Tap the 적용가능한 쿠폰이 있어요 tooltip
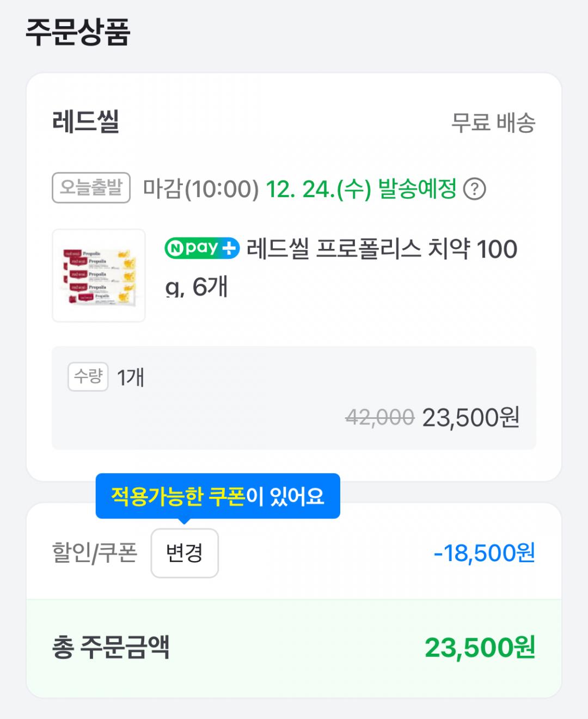This screenshot has height=719, width=588. 218,496
